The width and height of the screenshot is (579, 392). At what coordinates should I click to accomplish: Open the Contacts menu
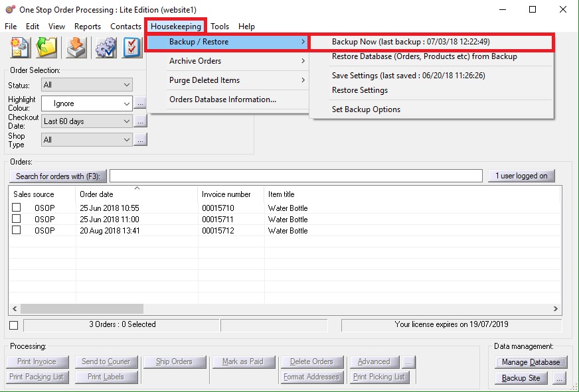coord(125,26)
